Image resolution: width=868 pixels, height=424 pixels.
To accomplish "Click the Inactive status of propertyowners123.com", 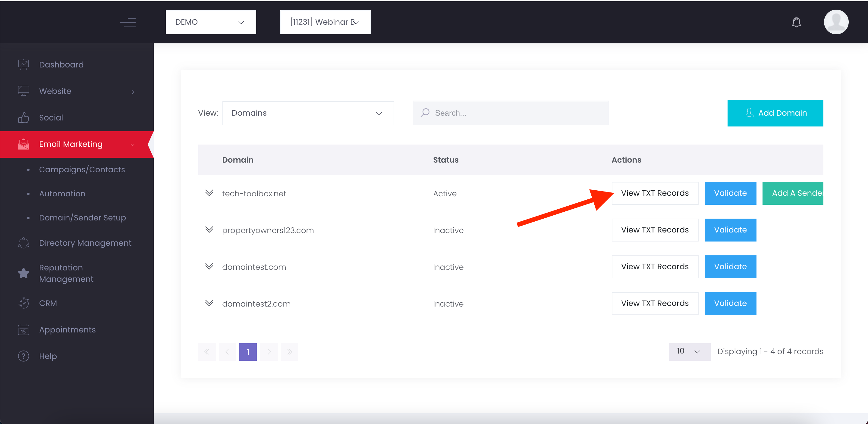I will 448,230.
